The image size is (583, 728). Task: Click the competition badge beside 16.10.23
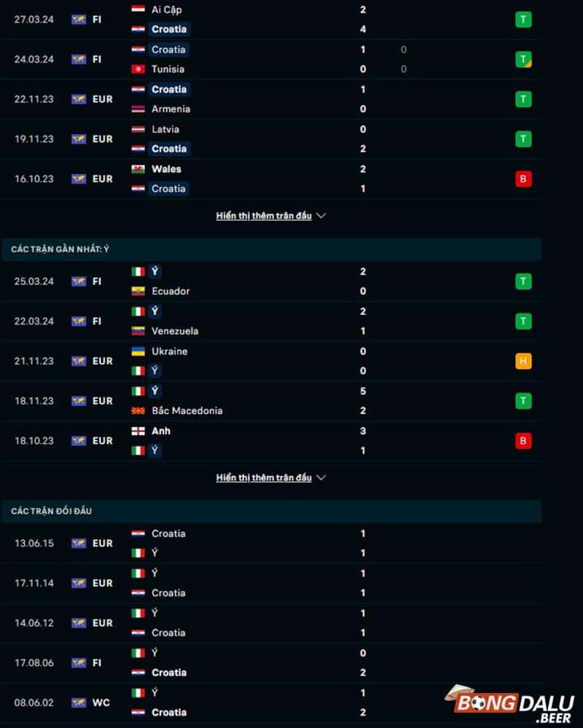tap(77, 179)
